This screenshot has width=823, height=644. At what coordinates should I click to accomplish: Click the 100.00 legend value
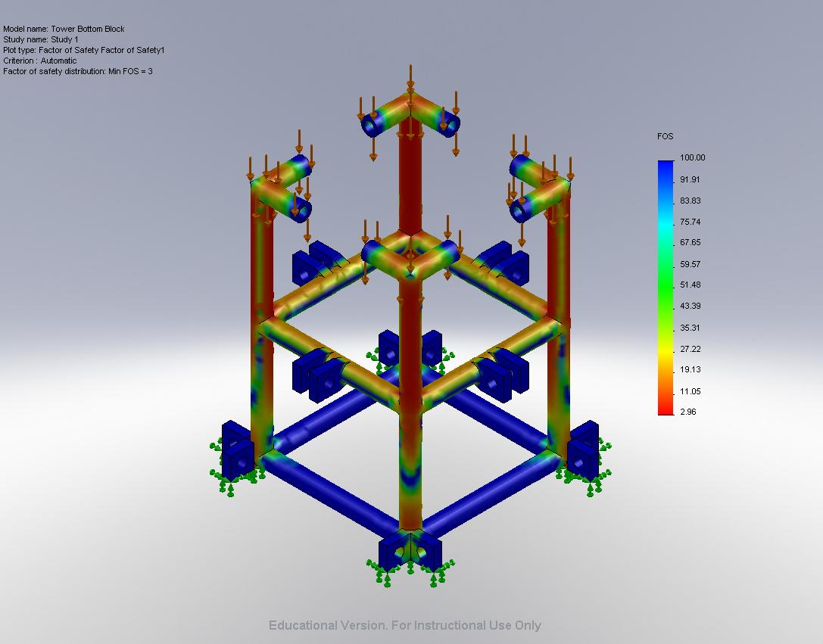coord(692,157)
